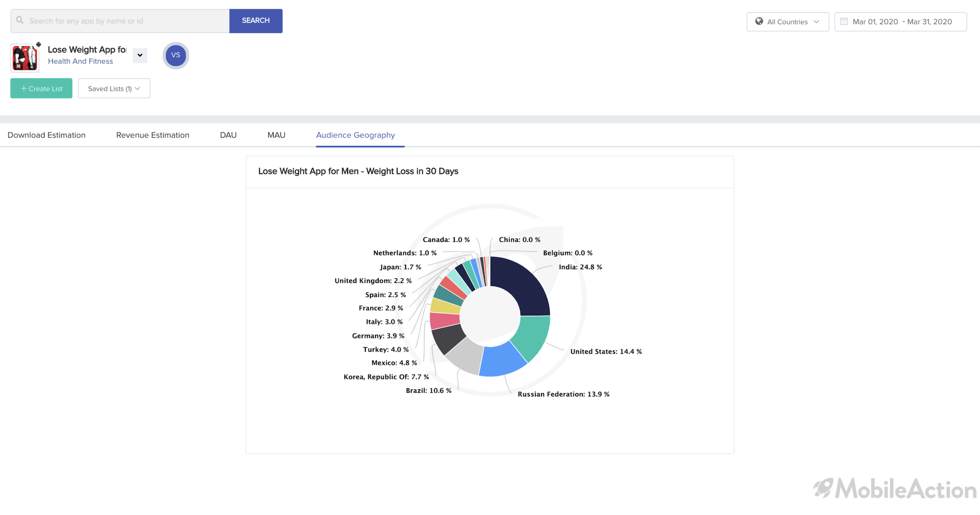Click the globe icon next to All Countries

[759, 21]
